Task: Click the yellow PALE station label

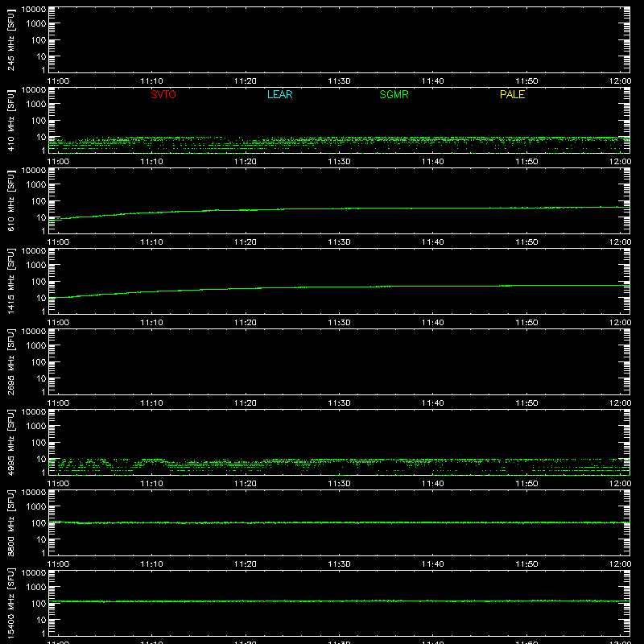Action: 512,94
